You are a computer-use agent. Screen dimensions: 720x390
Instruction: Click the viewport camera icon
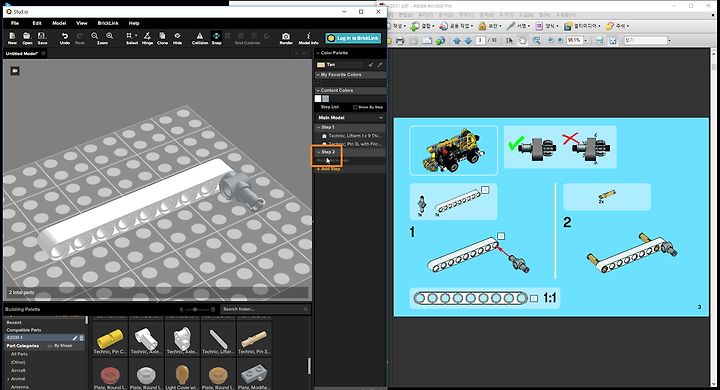point(15,71)
